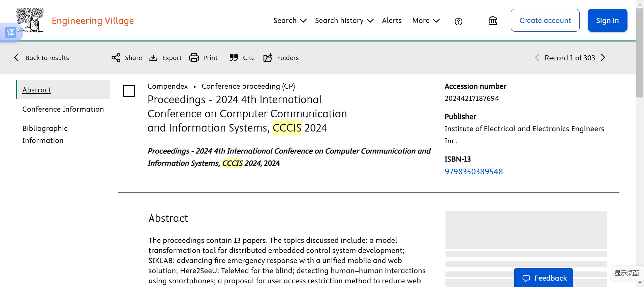The width and height of the screenshot is (644, 287).
Task: Expand the Search dropdown menu
Action: pyautogui.click(x=290, y=21)
